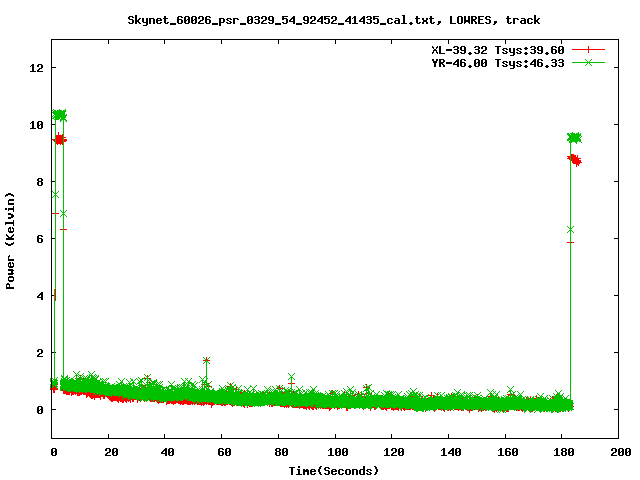The width and height of the screenshot is (640, 480).
Task: Click the x-axis tick label 20
Action: 111,452
